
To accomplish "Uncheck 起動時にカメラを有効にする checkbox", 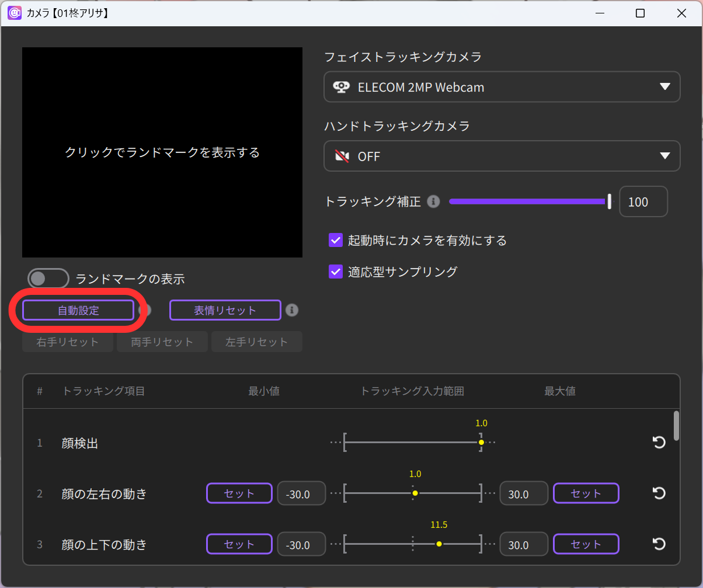I will 335,240.
